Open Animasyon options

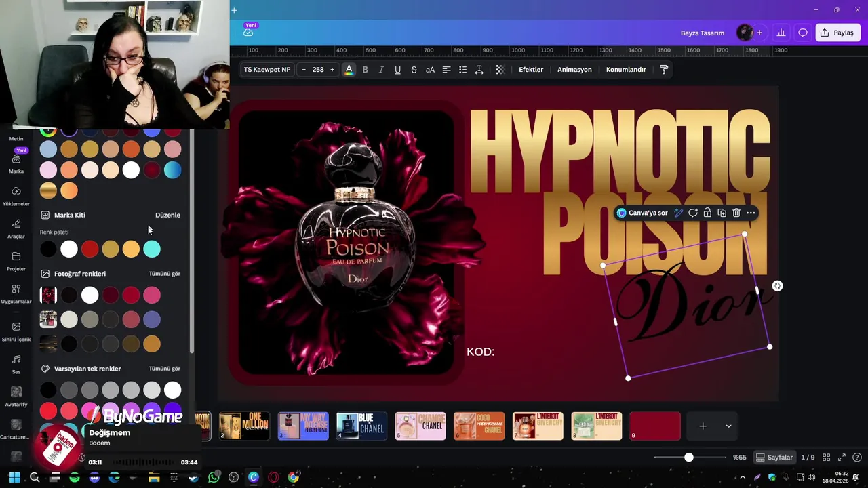tap(574, 70)
